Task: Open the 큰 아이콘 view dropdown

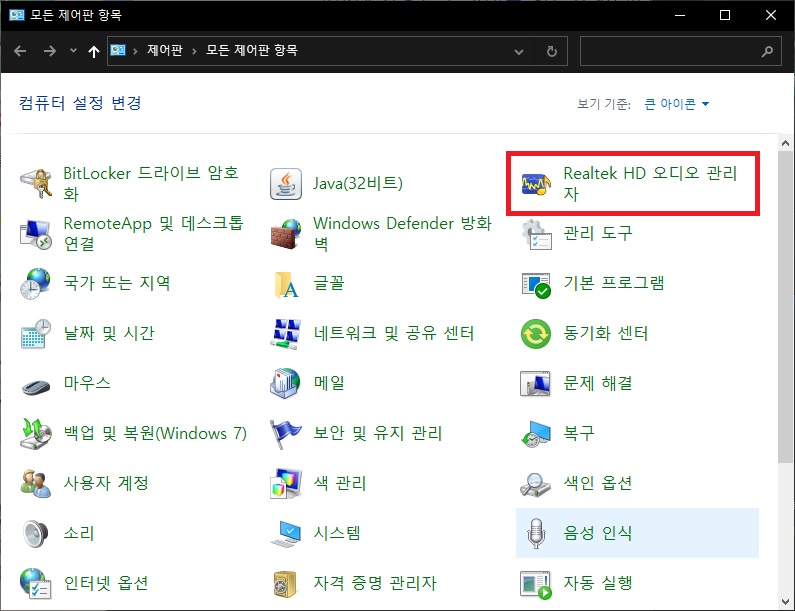Action: pyautogui.click(x=676, y=104)
